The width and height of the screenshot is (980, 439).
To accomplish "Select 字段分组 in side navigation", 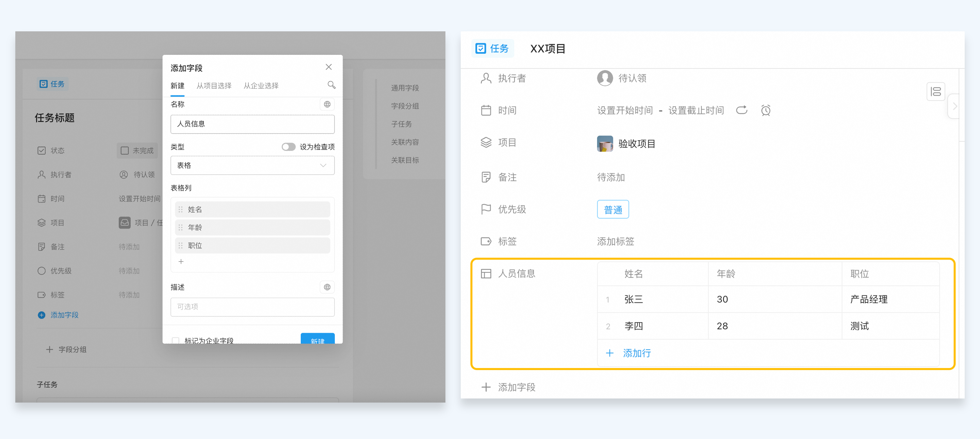I will tap(405, 106).
